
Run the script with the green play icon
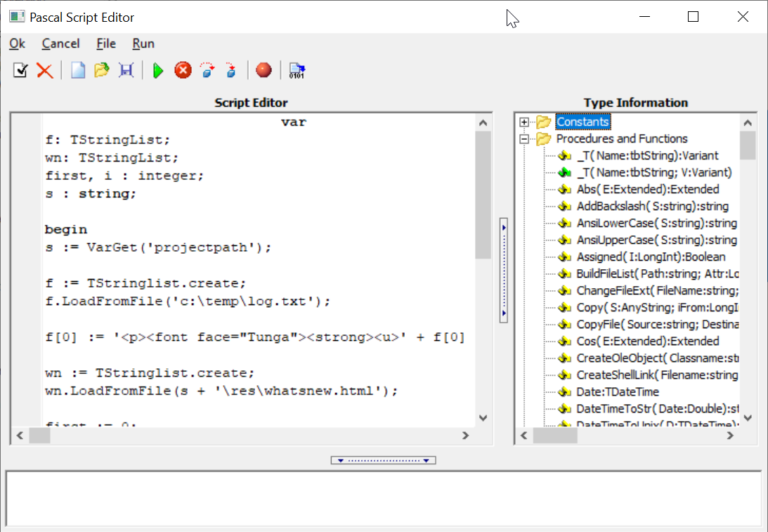(x=157, y=70)
